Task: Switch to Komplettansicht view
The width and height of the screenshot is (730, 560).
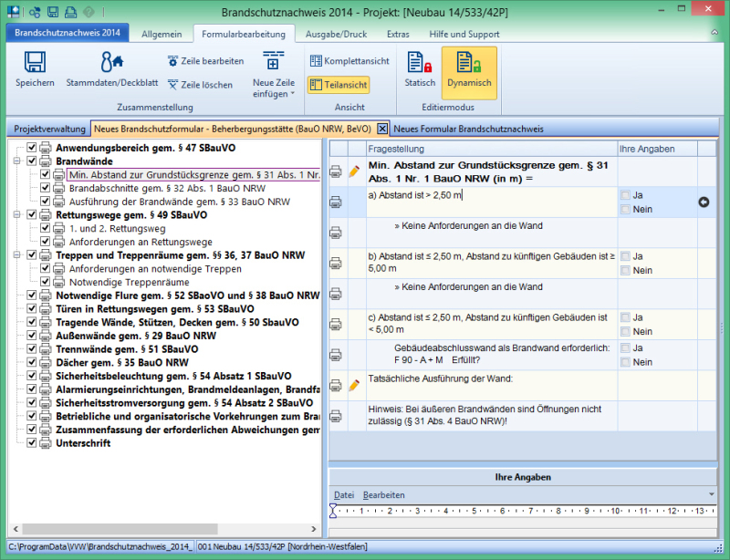Action: [349, 61]
